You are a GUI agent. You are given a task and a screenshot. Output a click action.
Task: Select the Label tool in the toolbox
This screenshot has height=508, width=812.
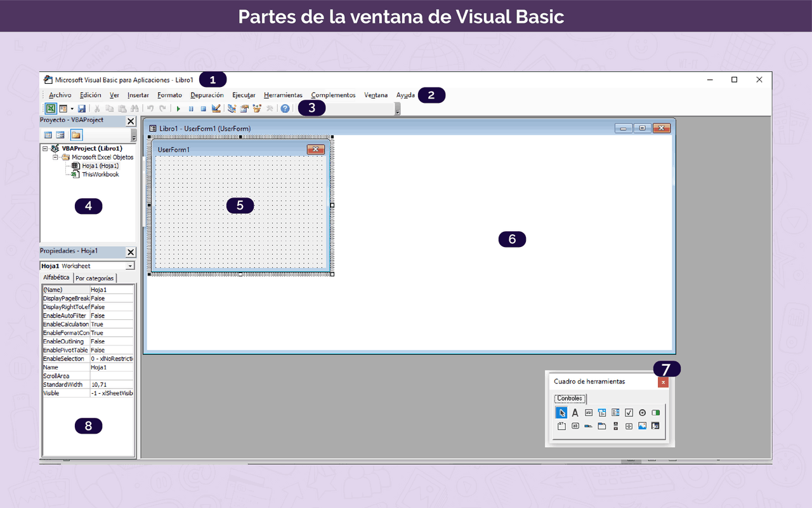[x=575, y=413]
